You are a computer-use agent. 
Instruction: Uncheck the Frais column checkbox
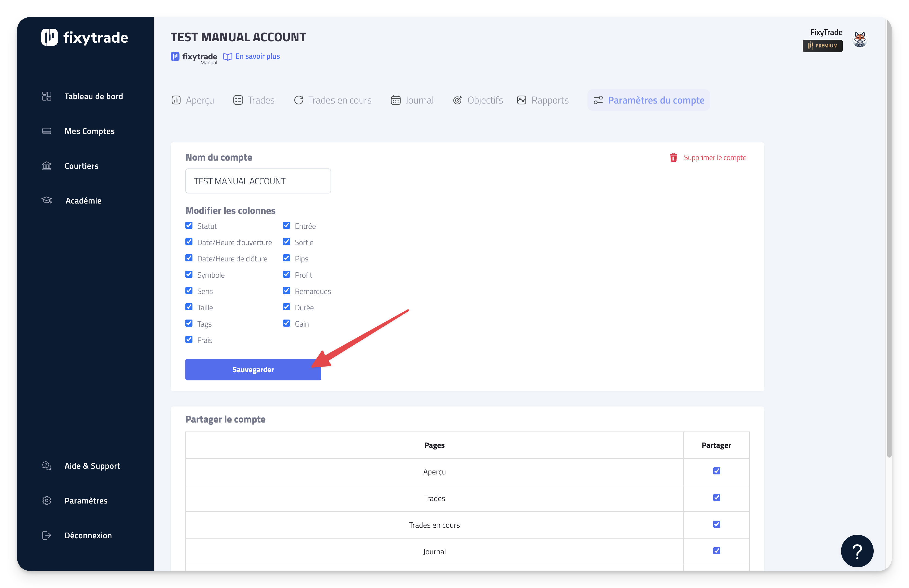point(189,339)
